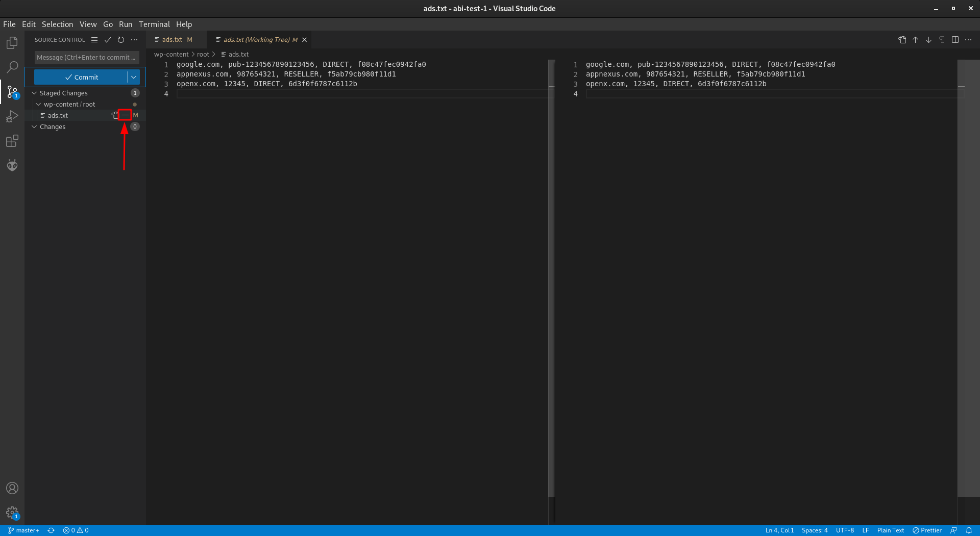980x536 pixels.
Task: Click the Prettier status bar item
Action: tap(927, 530)
